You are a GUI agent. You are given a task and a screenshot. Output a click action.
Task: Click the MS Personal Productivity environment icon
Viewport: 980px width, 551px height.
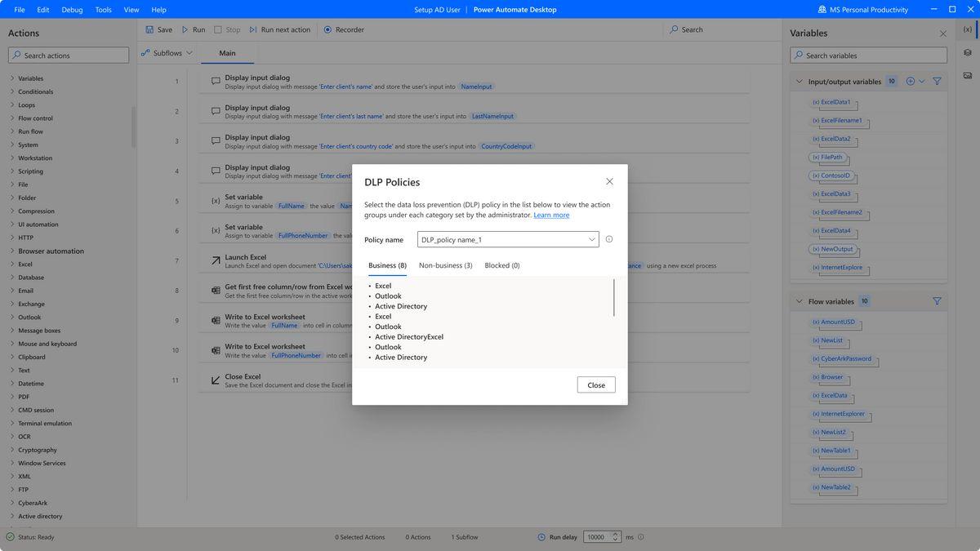(822, 10)
